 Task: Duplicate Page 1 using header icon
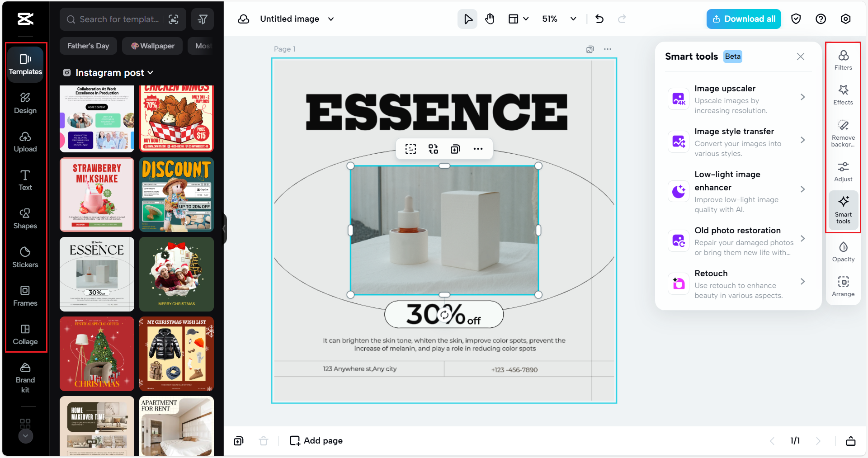pos(590,49)
